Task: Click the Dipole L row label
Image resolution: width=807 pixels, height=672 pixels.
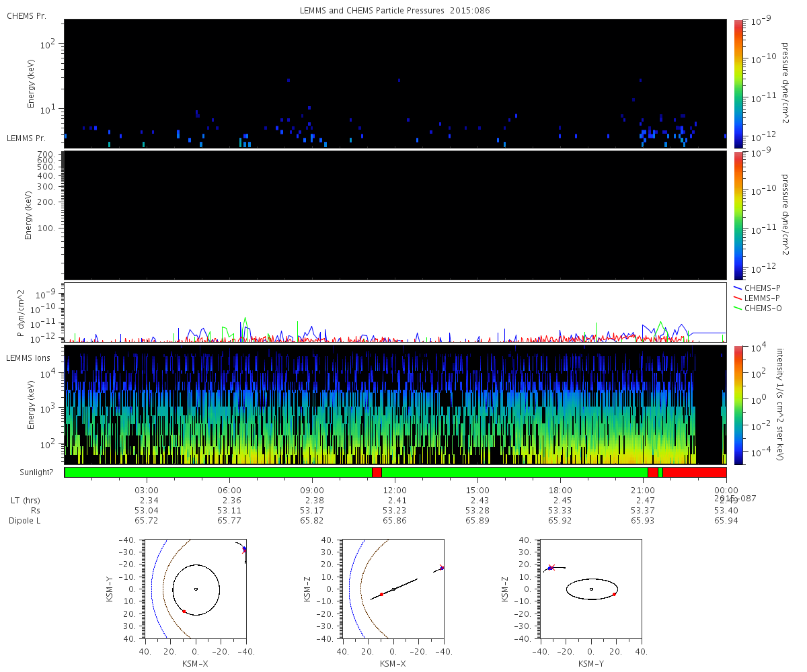Action: click(x=24, y=521)
